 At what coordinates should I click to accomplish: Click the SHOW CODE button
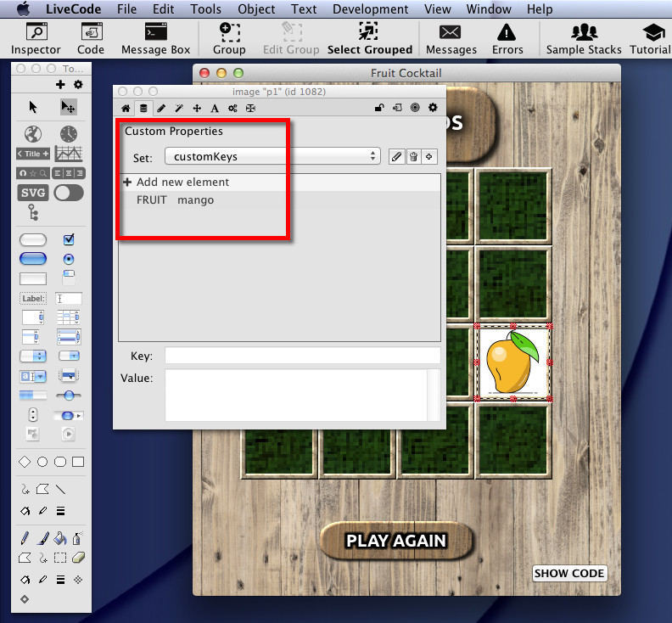[568, 573]
